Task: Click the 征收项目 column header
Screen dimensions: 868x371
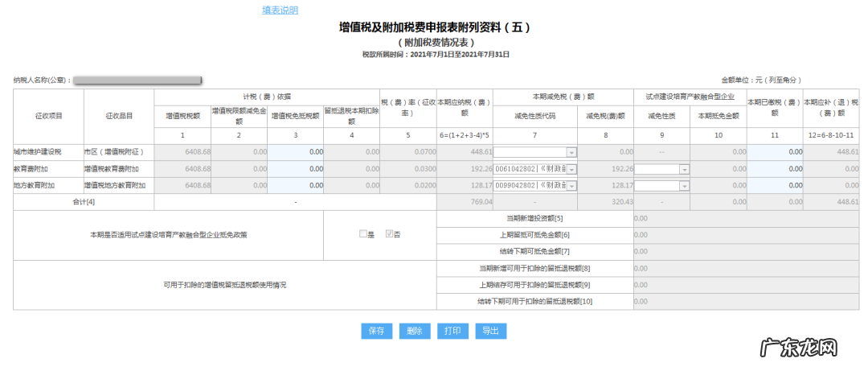Action: coord(49,116)
